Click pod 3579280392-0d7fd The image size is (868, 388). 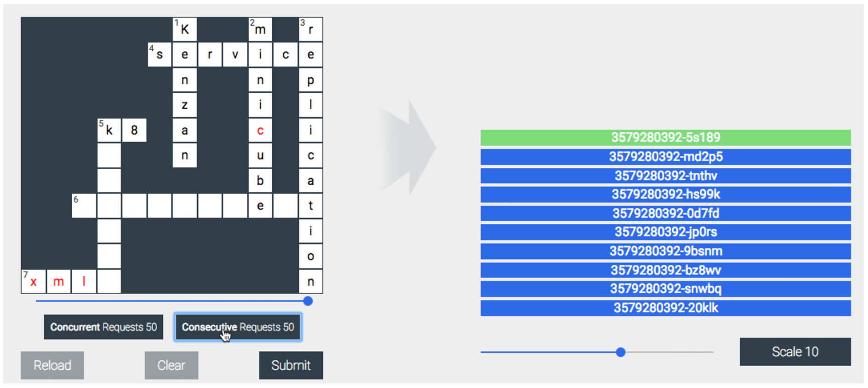[665, 213]
